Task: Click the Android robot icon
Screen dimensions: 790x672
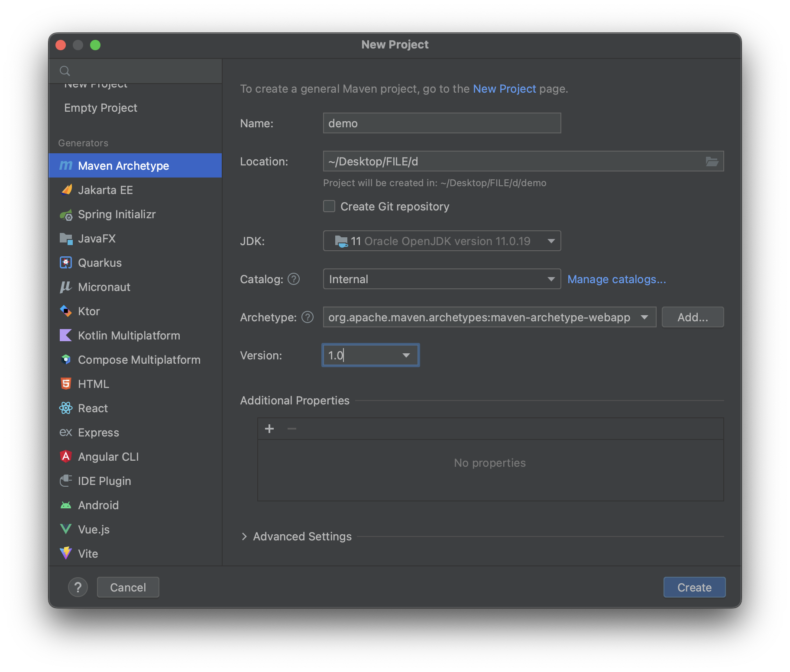Action: pyautogui.click(x=66, y=505)
